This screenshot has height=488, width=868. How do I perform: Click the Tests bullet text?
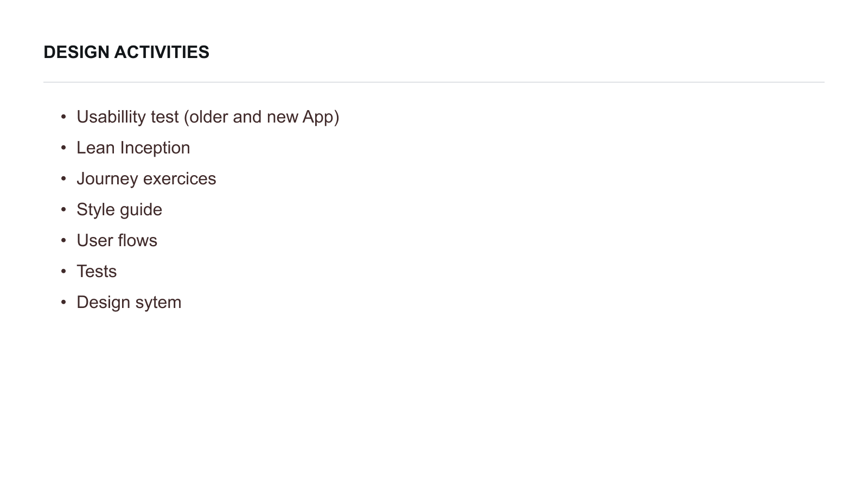tap(97, 272)
